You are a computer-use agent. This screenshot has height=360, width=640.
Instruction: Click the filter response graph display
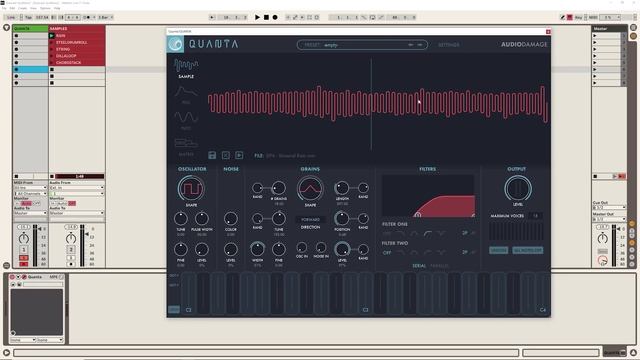click(x=428, y=196)
